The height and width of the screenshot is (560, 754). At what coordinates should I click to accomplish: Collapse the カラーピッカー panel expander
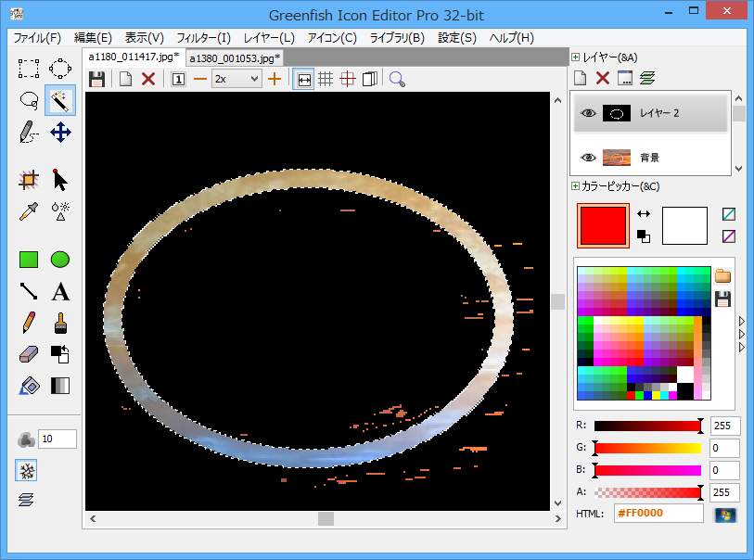pos(576,186)
